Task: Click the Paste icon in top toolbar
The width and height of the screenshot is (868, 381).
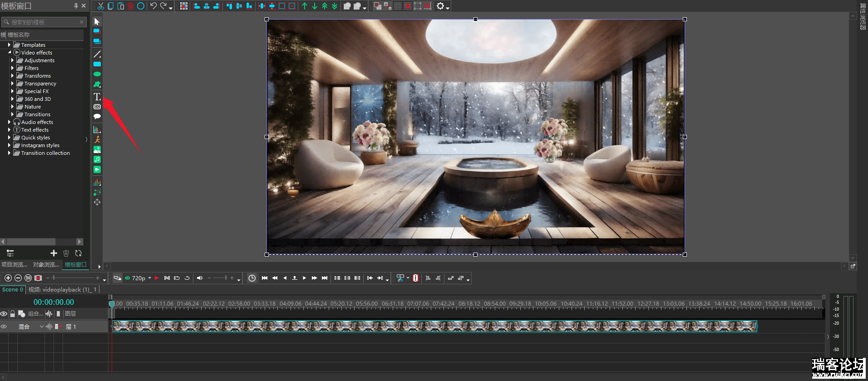Action: 121,6
